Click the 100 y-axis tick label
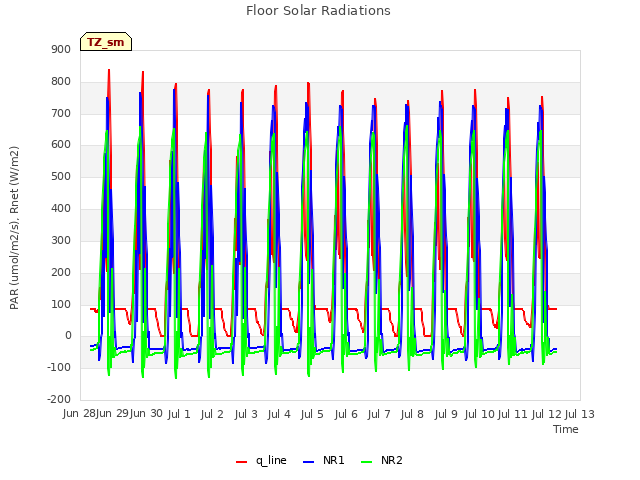 [61, 304]
